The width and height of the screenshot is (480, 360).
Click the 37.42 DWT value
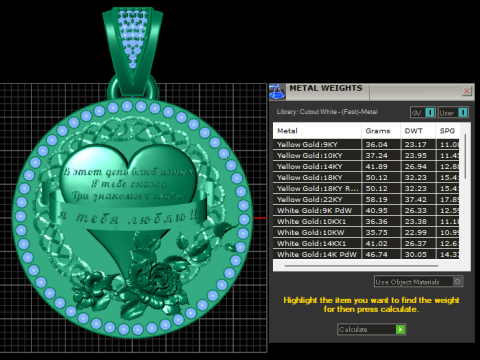415,199
